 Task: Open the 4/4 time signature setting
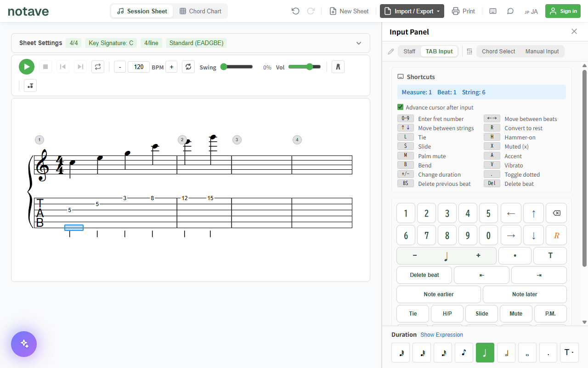(x=73, y=43)
